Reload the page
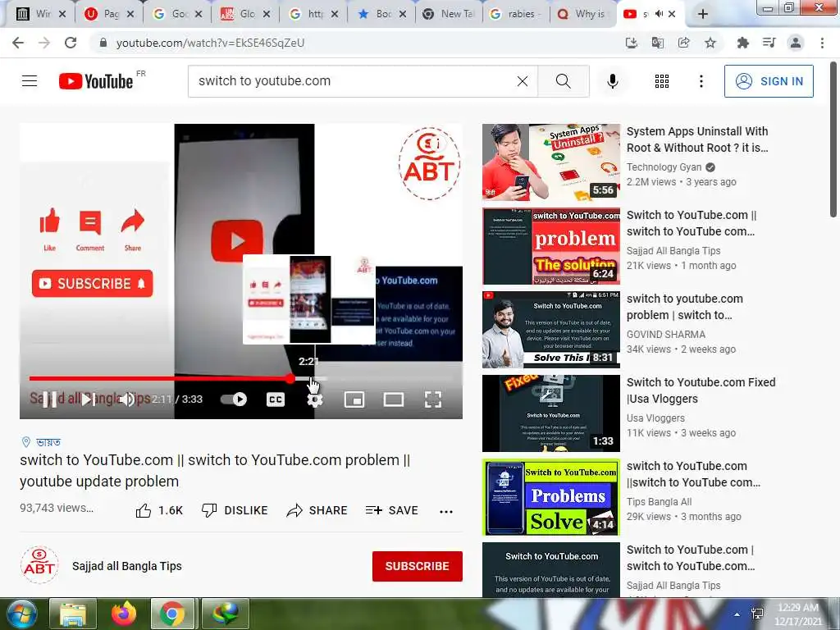 [x=71, y=43]
